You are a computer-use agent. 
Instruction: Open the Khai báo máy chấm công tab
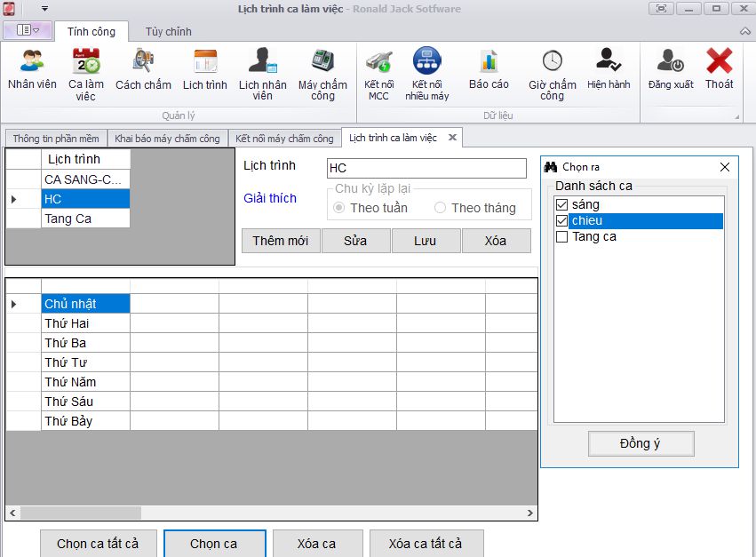click(167, 139)
